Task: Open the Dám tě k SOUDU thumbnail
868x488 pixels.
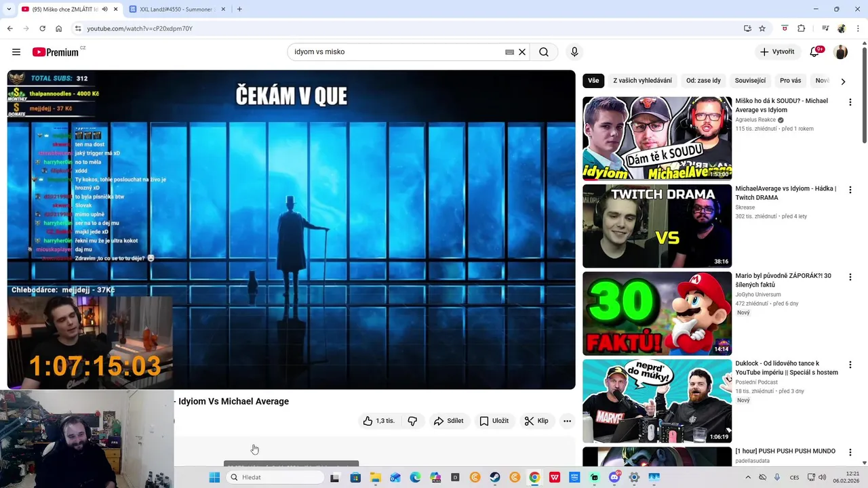Action: [x=657, y=138]
